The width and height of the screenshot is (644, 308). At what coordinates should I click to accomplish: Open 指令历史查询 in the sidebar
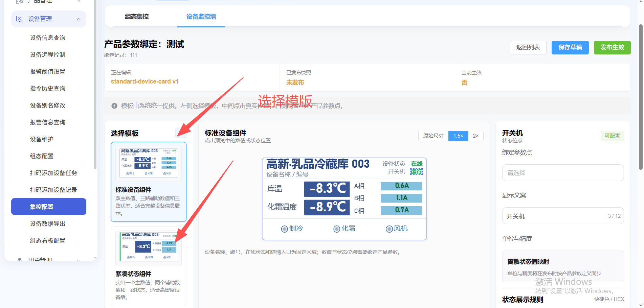[x=48, y=89]
